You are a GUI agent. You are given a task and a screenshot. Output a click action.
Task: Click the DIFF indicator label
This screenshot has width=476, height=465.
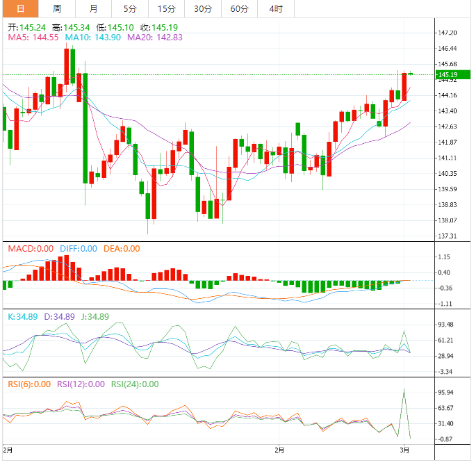pos(78,249)
